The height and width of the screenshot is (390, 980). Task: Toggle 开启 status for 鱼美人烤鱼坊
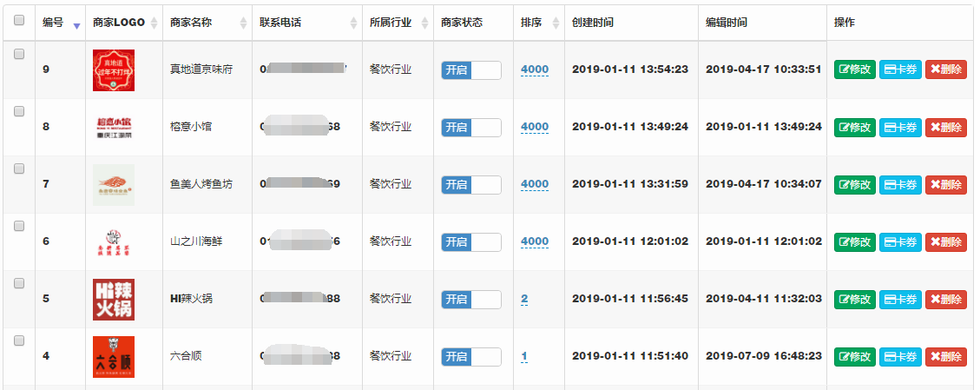tap(471, 185)
